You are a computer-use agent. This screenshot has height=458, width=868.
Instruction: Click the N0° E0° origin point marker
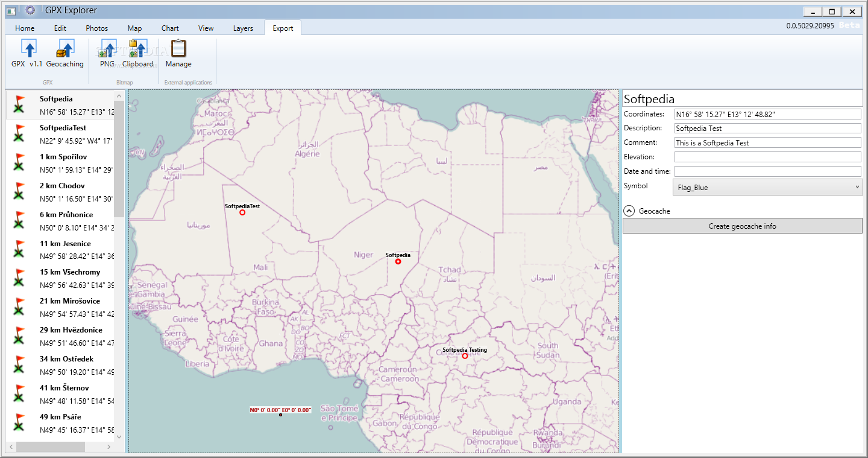point(280,415)
